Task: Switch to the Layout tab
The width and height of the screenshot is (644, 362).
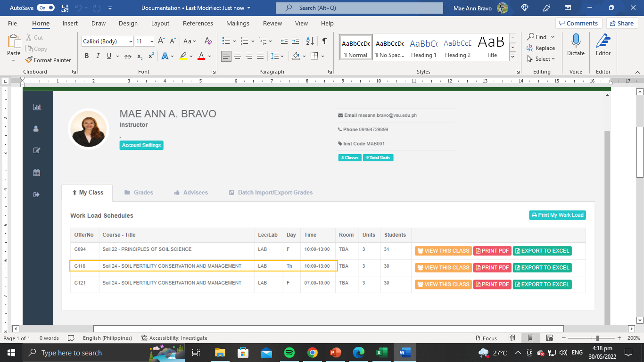Action: pyautogui.click(x=160, y=23)
